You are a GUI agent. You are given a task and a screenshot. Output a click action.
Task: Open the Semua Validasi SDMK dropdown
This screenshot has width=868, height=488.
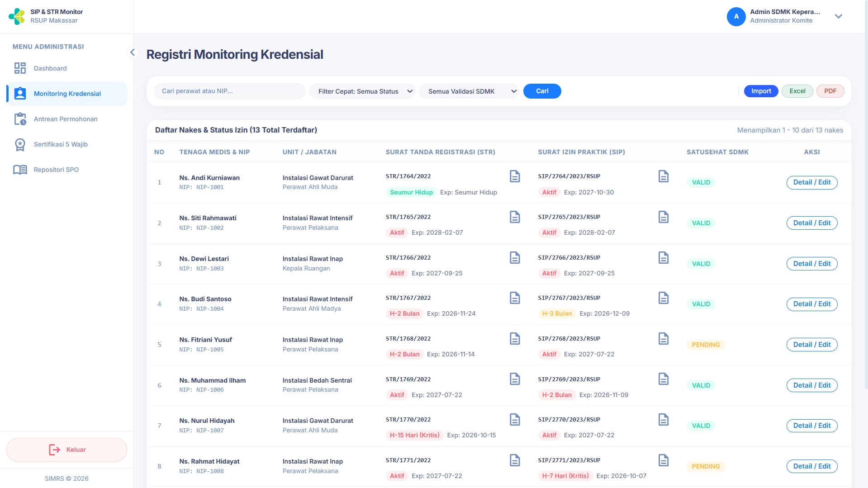[x=469, y=91]
